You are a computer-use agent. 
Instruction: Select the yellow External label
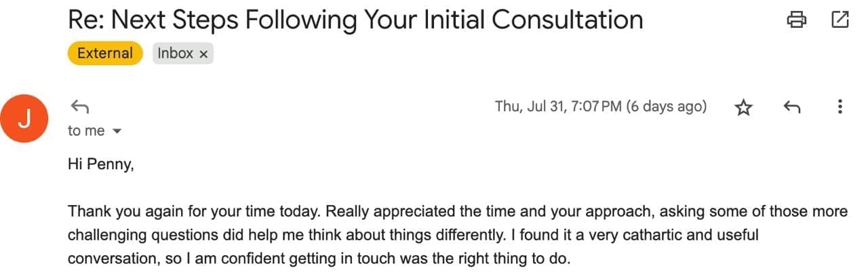(105, 53)
